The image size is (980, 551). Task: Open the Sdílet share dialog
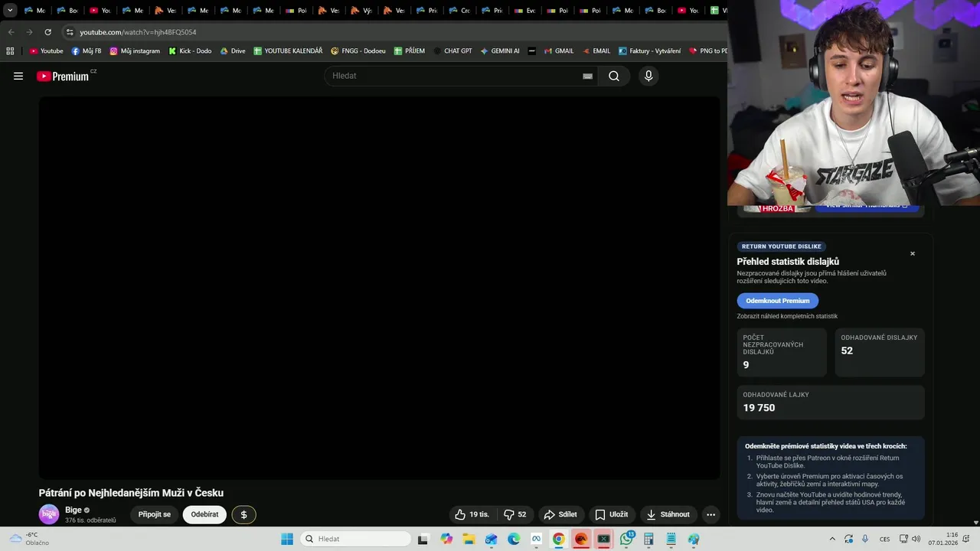coord(561,514)
